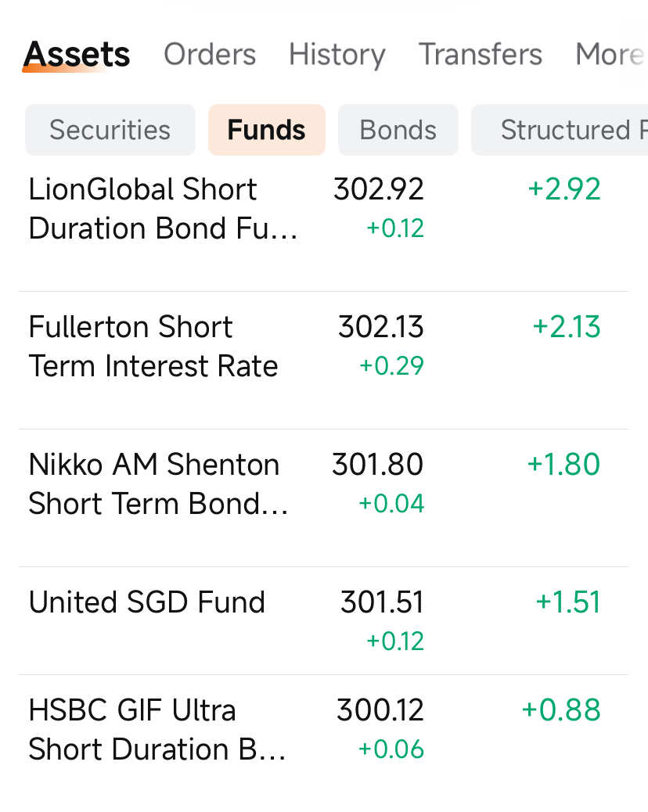Show the Bonds category
Viewport: 648px width, 812px height.
(x=398, y=130)
